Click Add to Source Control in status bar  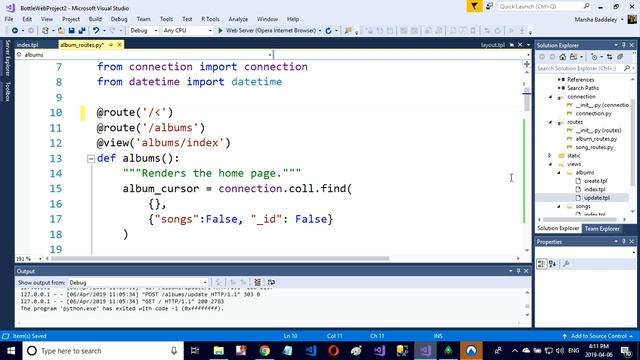[x=598, y=336]
